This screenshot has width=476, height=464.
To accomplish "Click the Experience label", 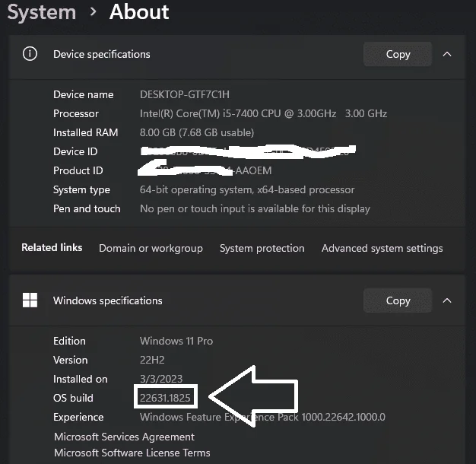I will click(78, 418).
